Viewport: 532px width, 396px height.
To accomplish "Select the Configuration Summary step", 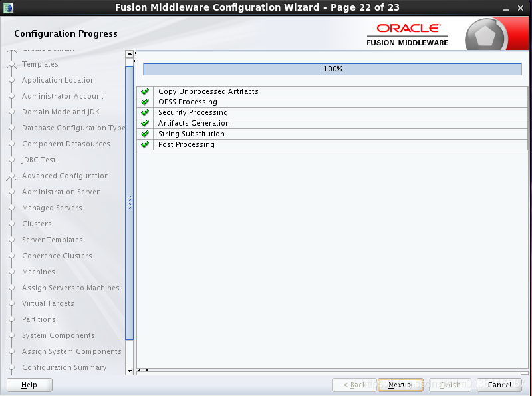I will pos(65,367).
